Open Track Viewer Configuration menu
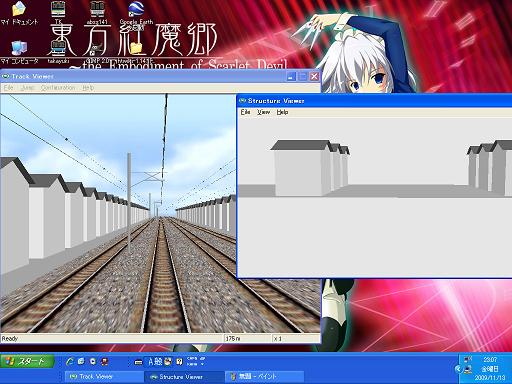This screenshot has width=512, height=384. pos(58,88)
